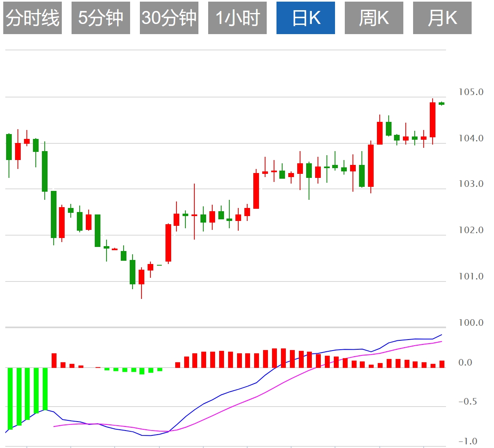This screenshot has width=494, height=448.
Task: Click the tall red candle peaking near 105
Action: click(x=433, y=120)
